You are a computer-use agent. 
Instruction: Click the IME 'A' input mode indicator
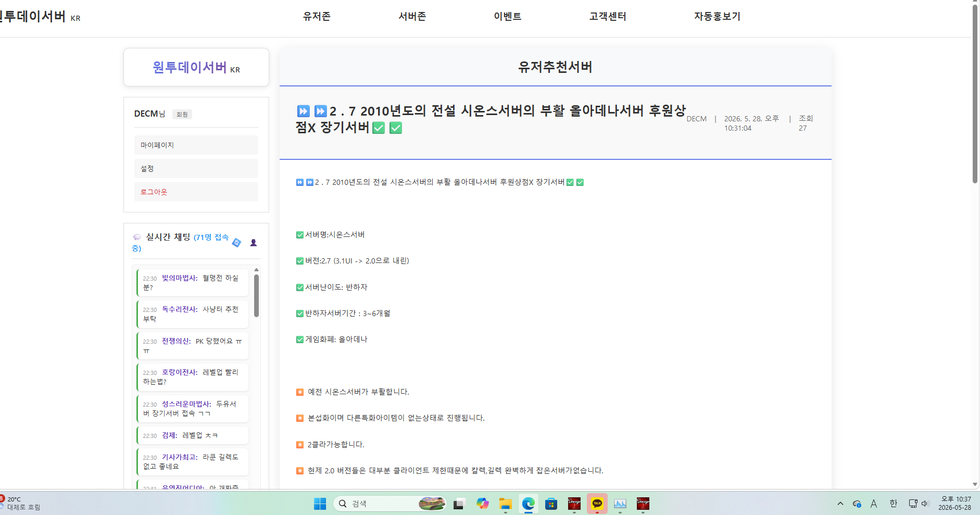[874, 504]
